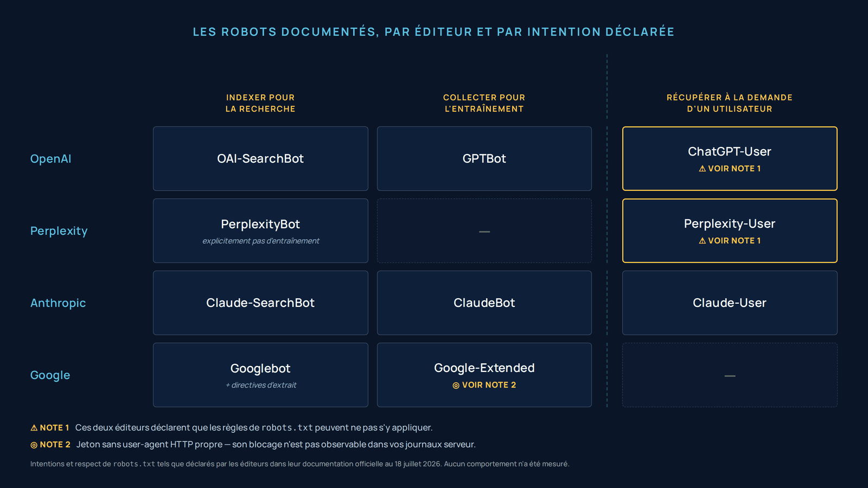This screenshot has height=488, width=868.
Task: Click the empty Google user-fetch cell dash
Action: [x=730, y=376]
